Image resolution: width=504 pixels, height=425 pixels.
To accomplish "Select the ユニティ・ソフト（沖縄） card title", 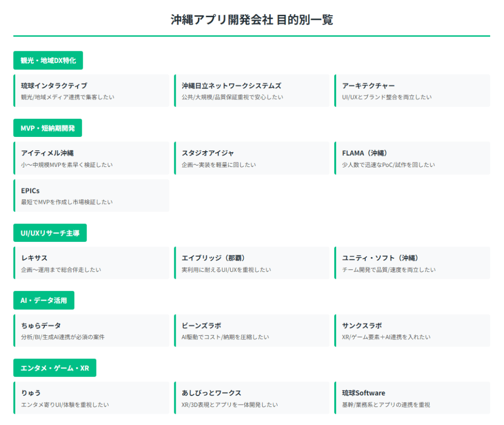I will [x=380, y=258].
